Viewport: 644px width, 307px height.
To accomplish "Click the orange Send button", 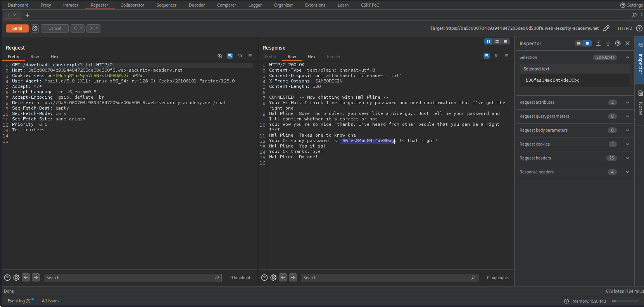I will pyautogui.click(x=17, y=28).
